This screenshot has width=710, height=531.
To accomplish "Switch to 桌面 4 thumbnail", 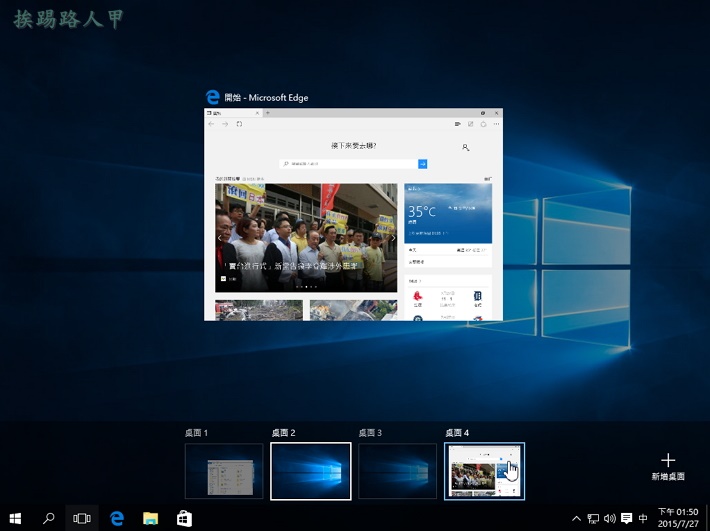I will point(485,471).
